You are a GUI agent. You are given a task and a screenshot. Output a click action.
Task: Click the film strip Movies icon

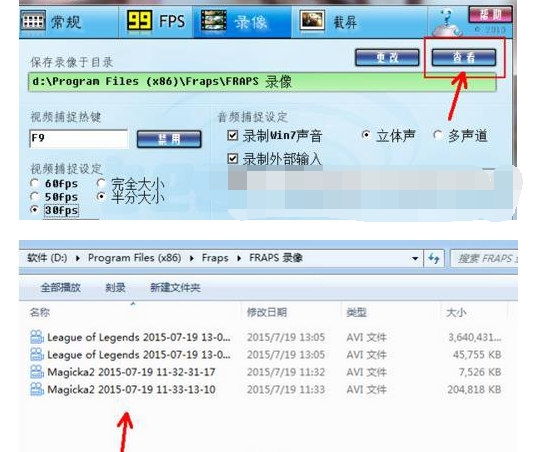click(214, 20)
